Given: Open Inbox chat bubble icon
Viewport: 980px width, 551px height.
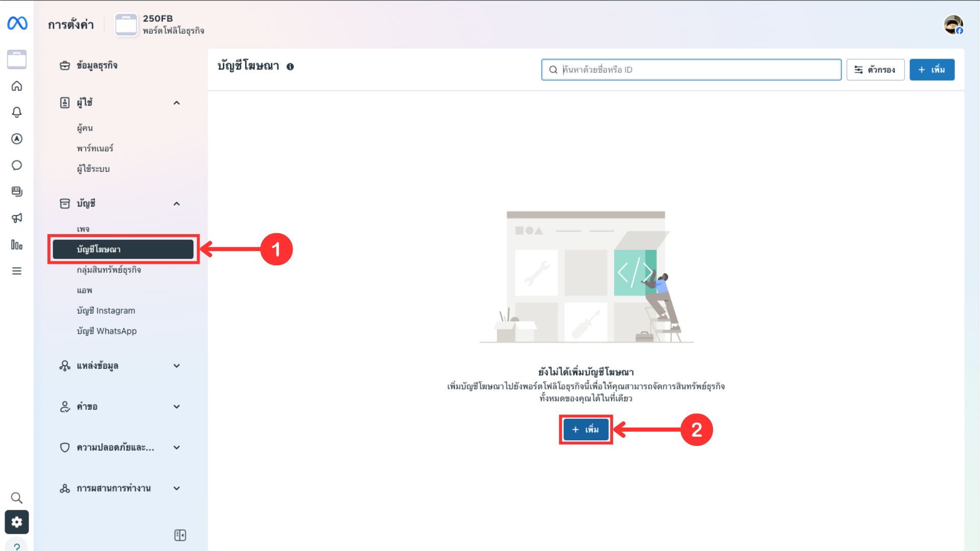Looking at the screenshot, I should click(17, 165).
